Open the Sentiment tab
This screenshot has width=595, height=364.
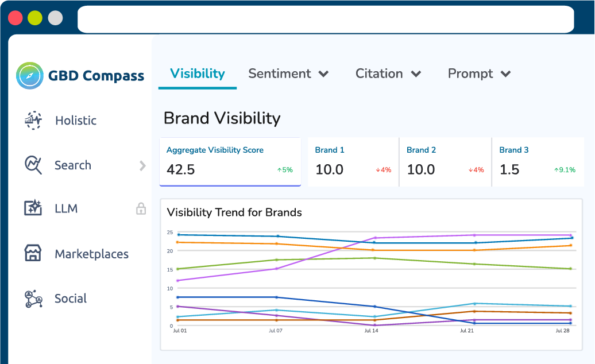coord(279,73)
